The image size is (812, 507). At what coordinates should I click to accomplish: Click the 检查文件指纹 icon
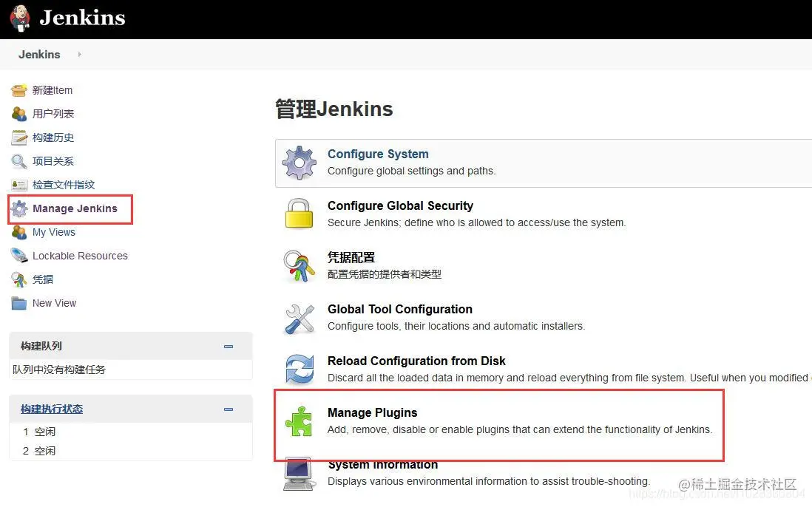pos(19,185)
